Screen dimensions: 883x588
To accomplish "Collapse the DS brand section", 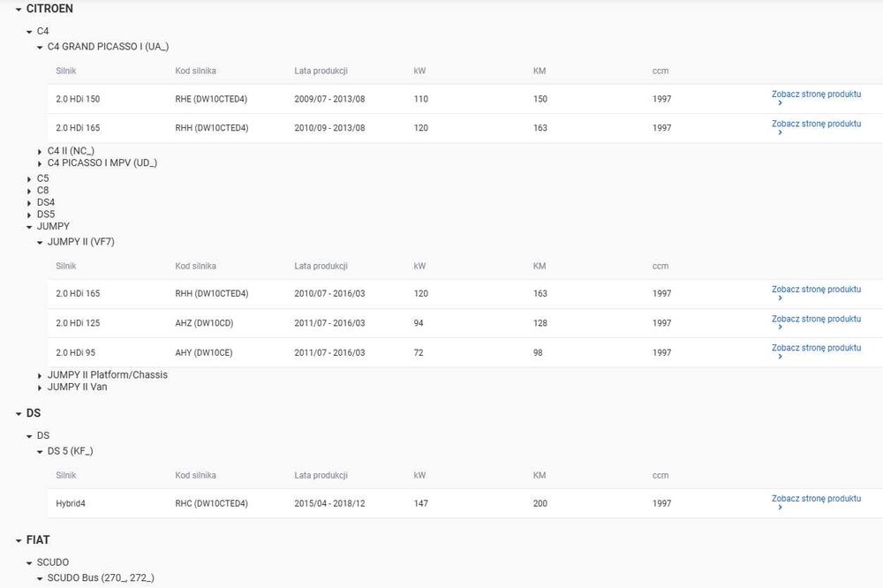I will (x=19, y=414).
